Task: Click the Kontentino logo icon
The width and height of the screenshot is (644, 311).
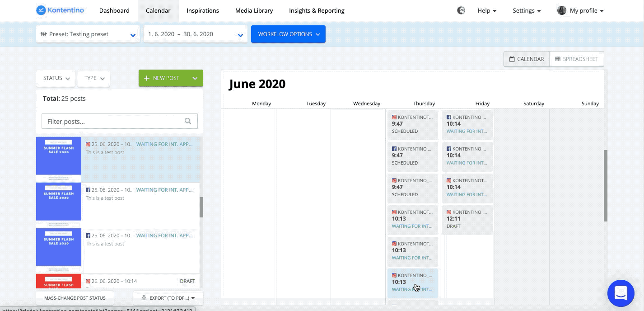Action: click(x=42, y=10)
